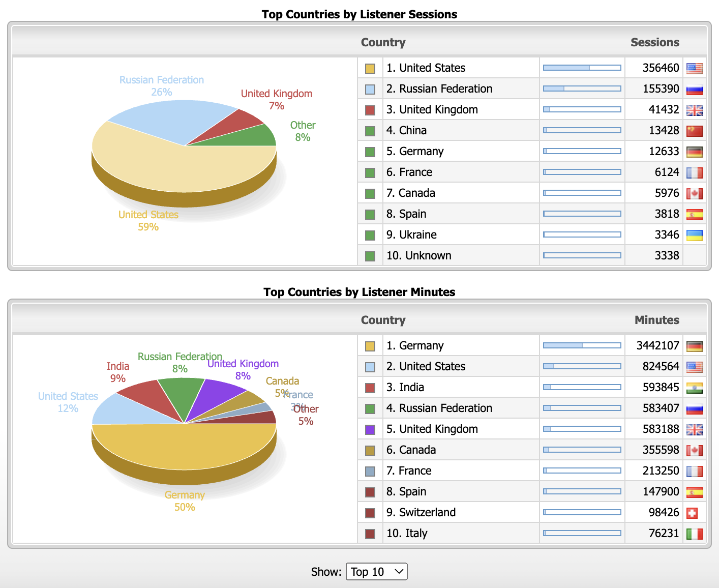Click the Germany flag in Minutes table
719x588 pixels.
click(x=694, y=346)
